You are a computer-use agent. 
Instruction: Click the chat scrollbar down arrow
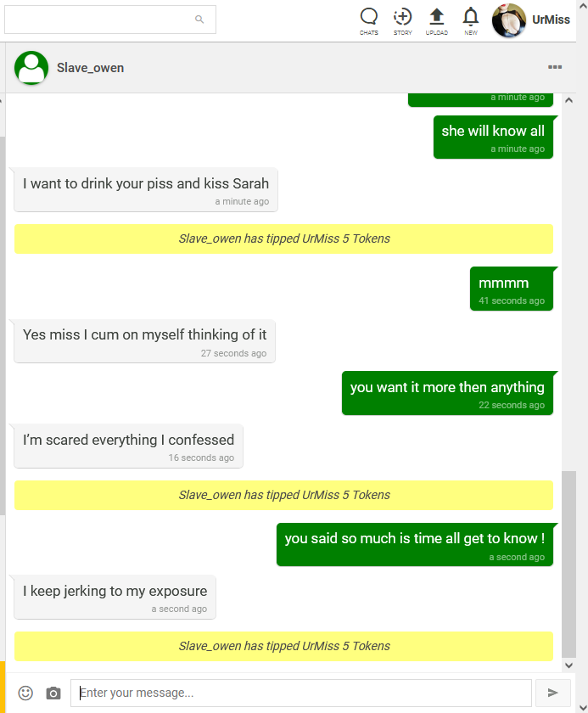coord(569,665)
